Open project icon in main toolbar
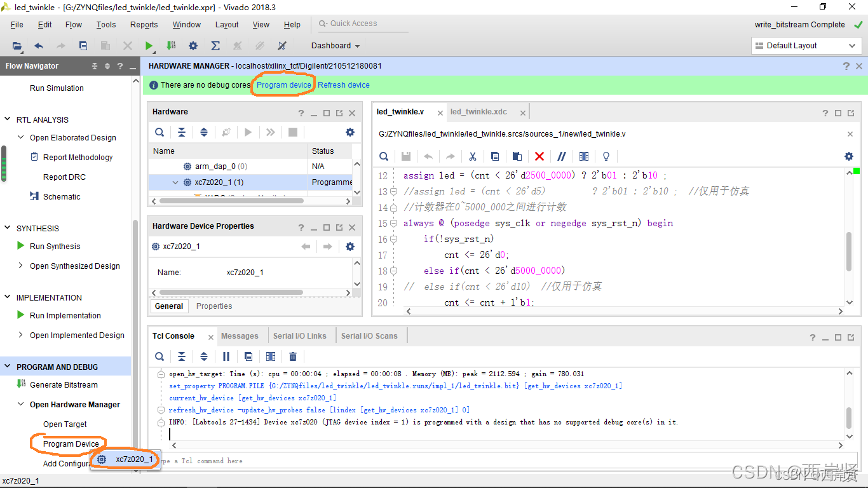This screenshot has height=488, width=868. pyautogui.click(x=17, y=46)
